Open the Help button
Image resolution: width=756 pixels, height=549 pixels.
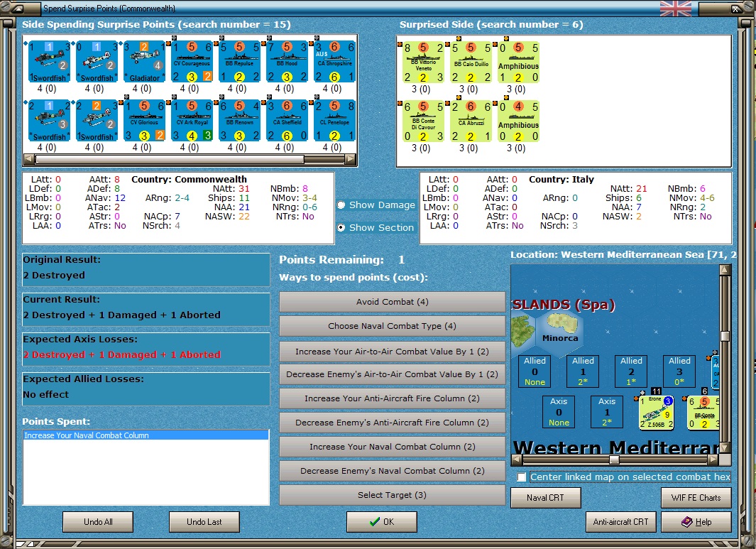pos(696,522)
